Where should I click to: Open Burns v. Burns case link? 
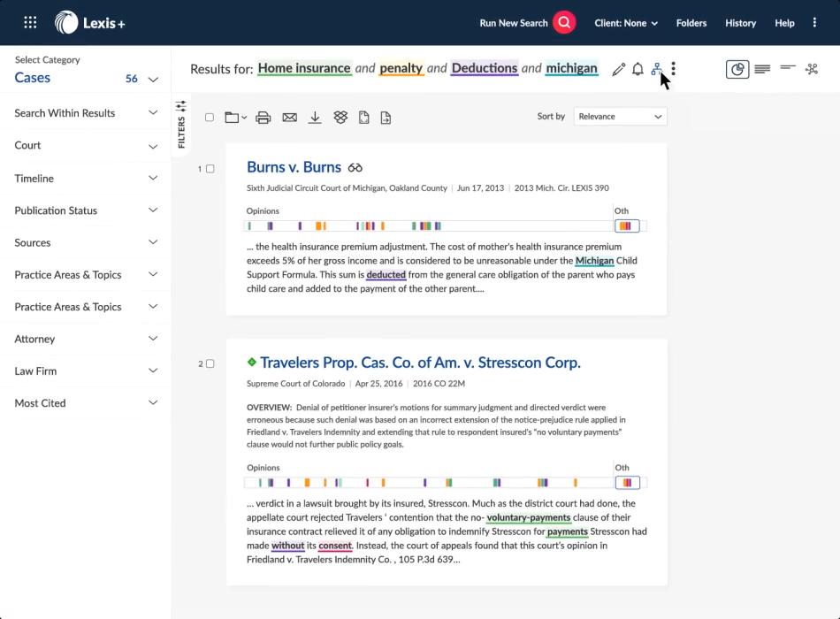coord(294,167)
